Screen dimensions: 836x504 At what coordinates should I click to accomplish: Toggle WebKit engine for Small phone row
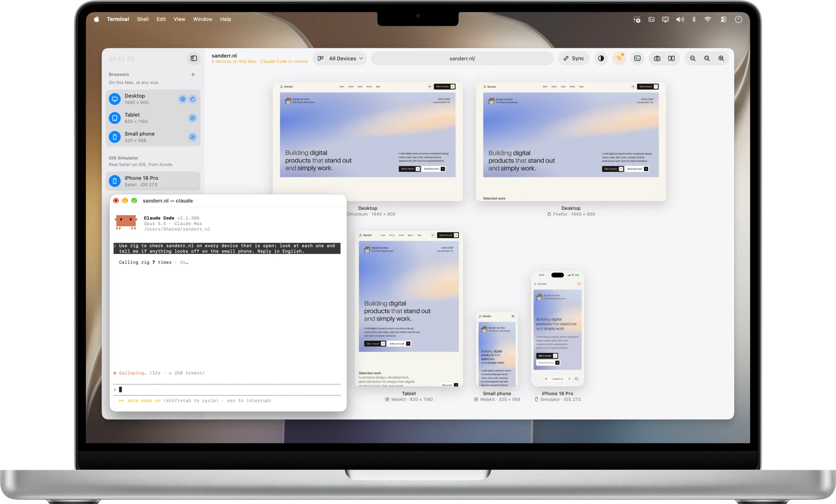[x=193, y=137]
